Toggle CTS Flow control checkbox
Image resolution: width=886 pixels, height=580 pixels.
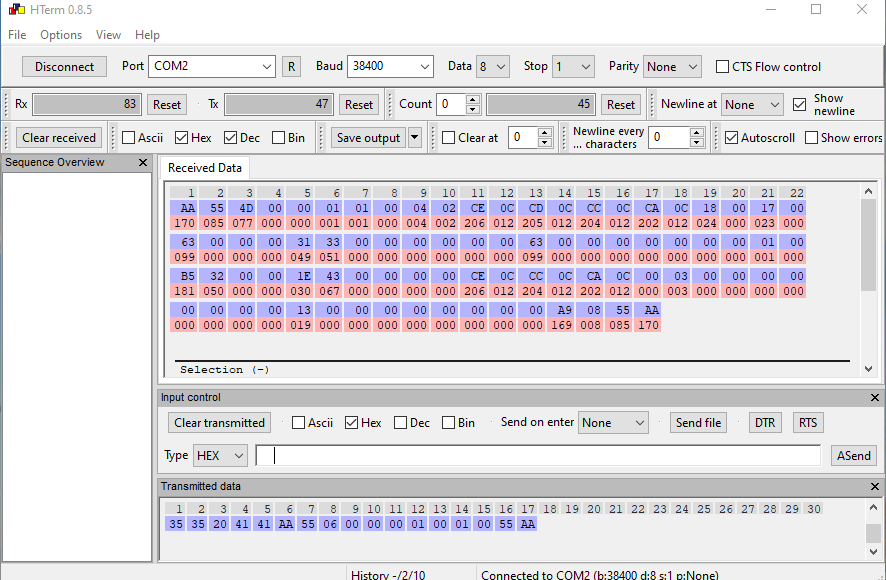tap(722, 67)
